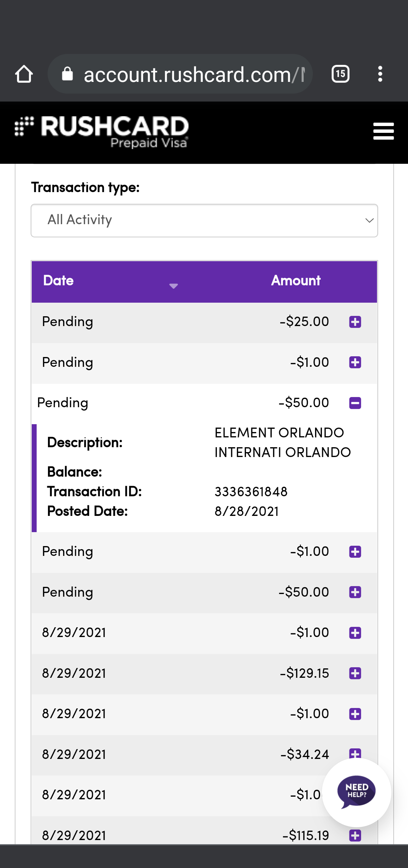Expand the second pending -$50.00 transaction

point(355,592)
